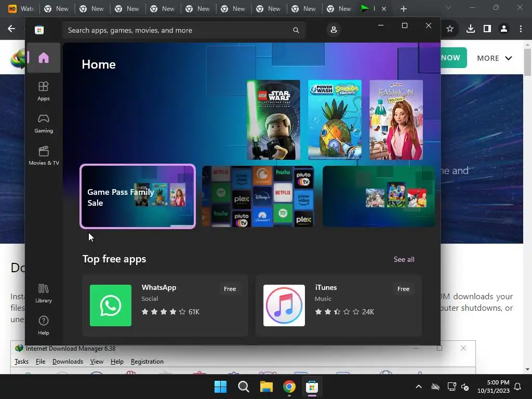Open Help in the Store sidebar
Viewport: 532px width, 399px height.
click(44, 325)
